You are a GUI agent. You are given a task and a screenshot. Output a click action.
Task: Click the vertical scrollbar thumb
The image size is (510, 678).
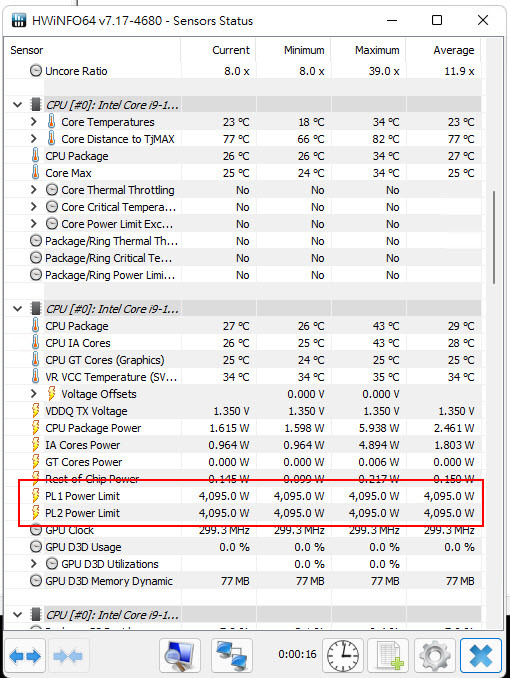pos(494,237)
